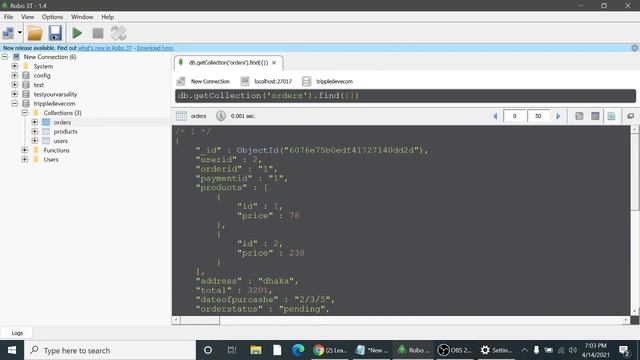Open the Options menu

click(x=52, y=17)
